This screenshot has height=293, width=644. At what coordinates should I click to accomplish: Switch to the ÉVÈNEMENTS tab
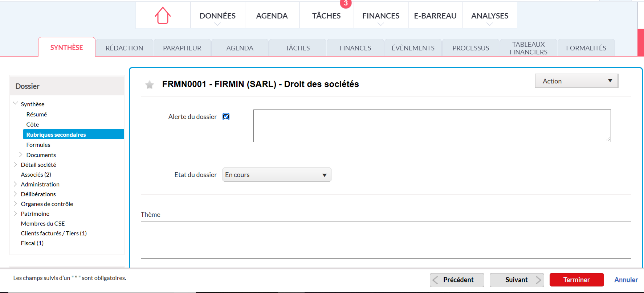(413, 48)
